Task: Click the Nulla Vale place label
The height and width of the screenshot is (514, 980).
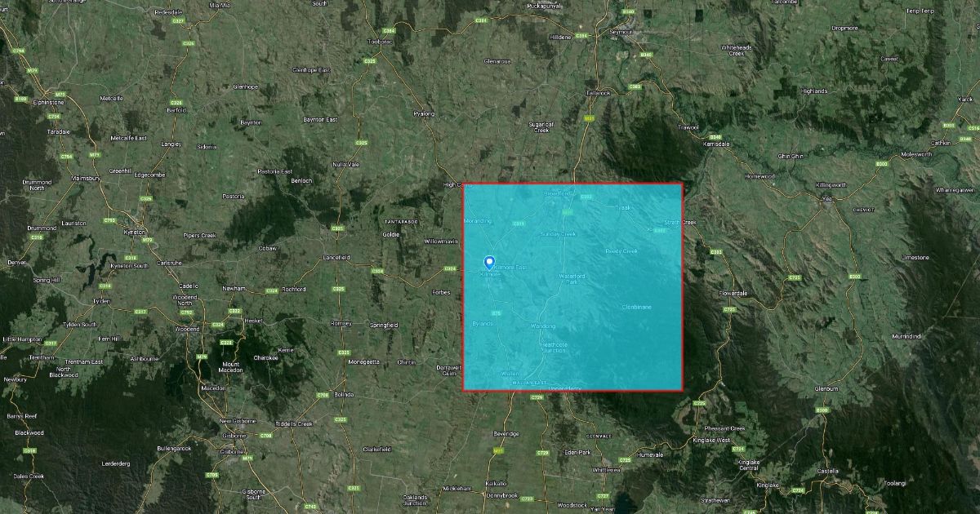Action: [x=345, y=164]
